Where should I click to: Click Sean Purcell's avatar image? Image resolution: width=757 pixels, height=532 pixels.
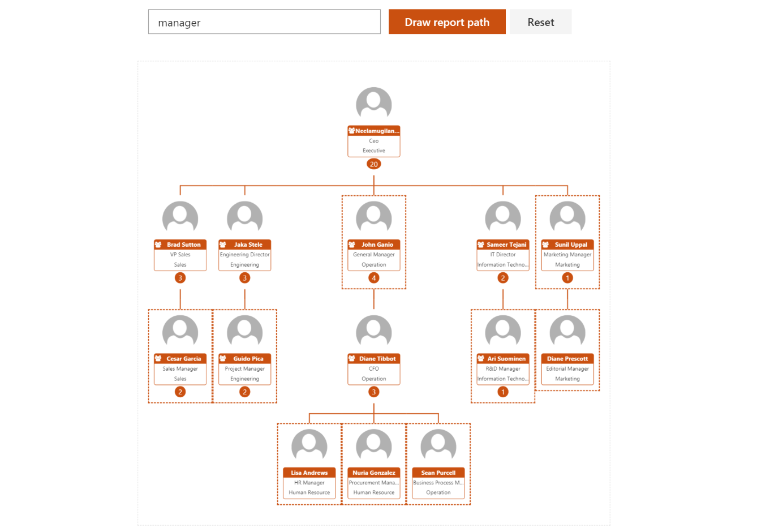pos(438,445)
